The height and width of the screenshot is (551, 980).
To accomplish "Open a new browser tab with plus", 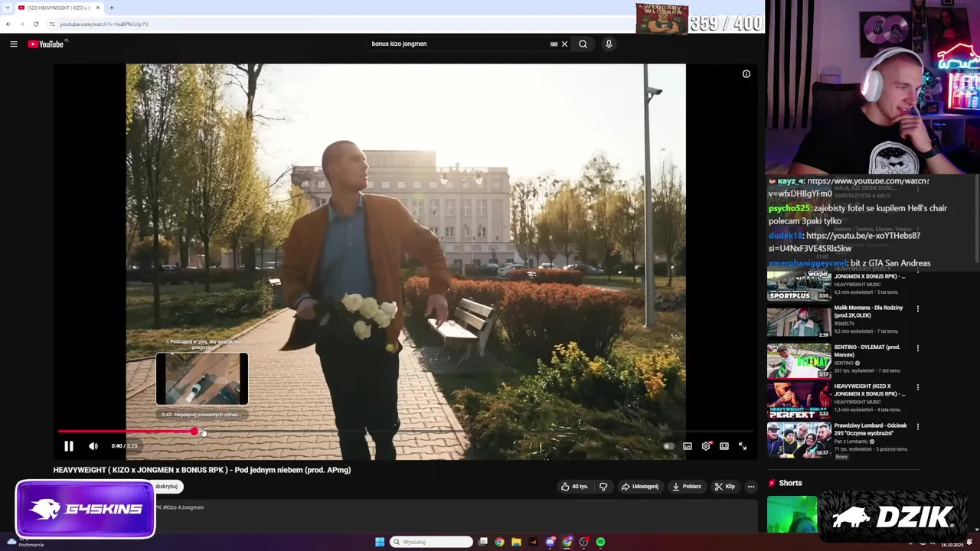I will pos(112,8).
